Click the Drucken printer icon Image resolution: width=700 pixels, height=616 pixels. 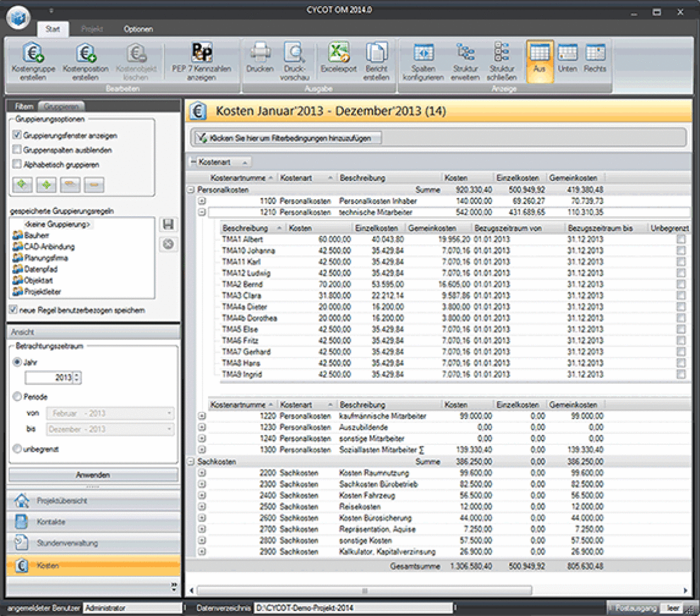(260, 58)
